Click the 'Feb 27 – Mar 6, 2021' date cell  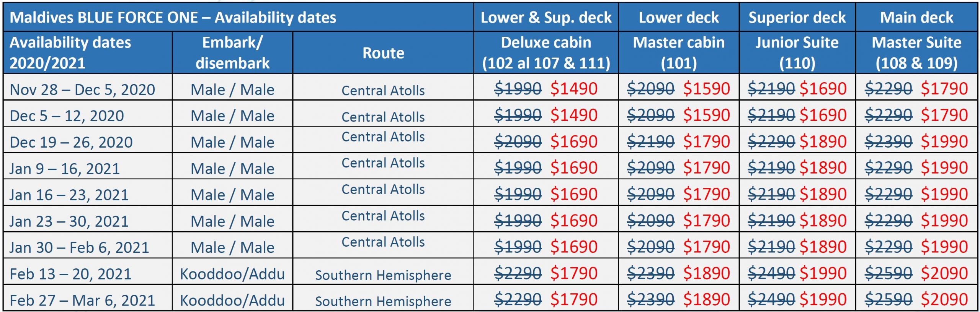(82, 300)
